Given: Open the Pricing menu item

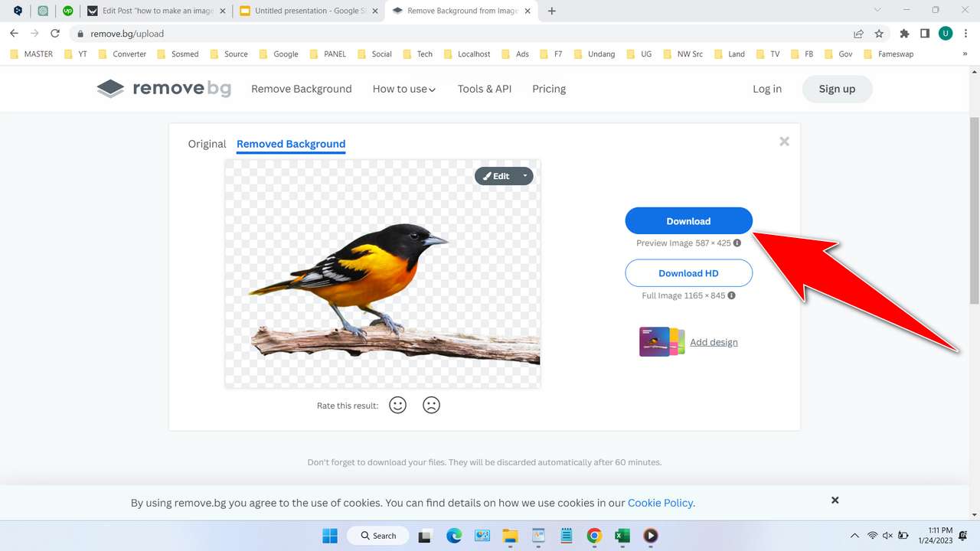Looking at the screenshot, I should [549, 89].
